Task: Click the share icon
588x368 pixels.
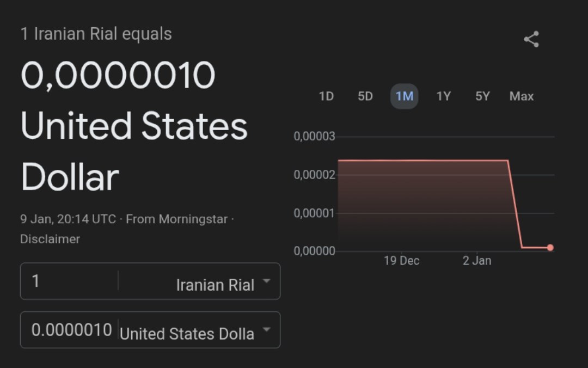Action: pyautogui.click(x=530, y=39)
